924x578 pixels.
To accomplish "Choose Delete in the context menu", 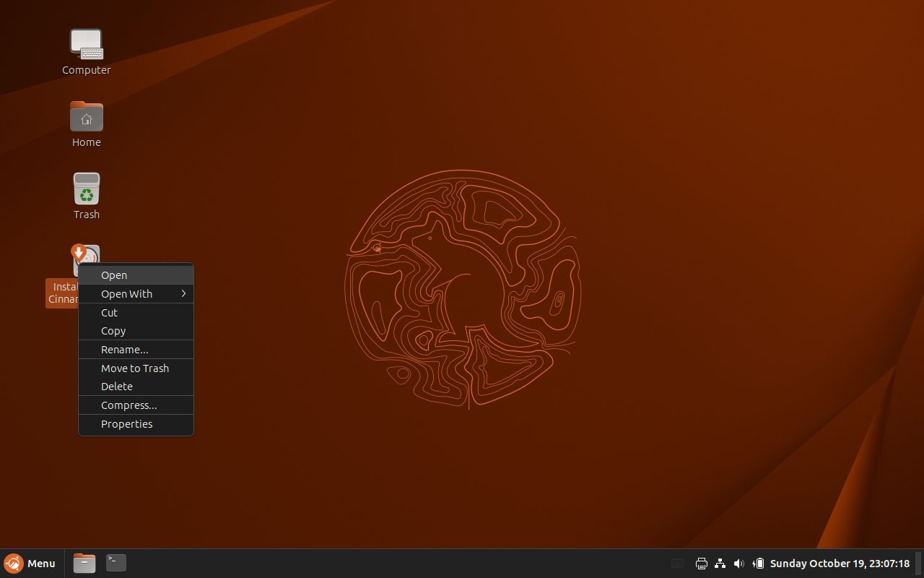I will tap(136, 387).
